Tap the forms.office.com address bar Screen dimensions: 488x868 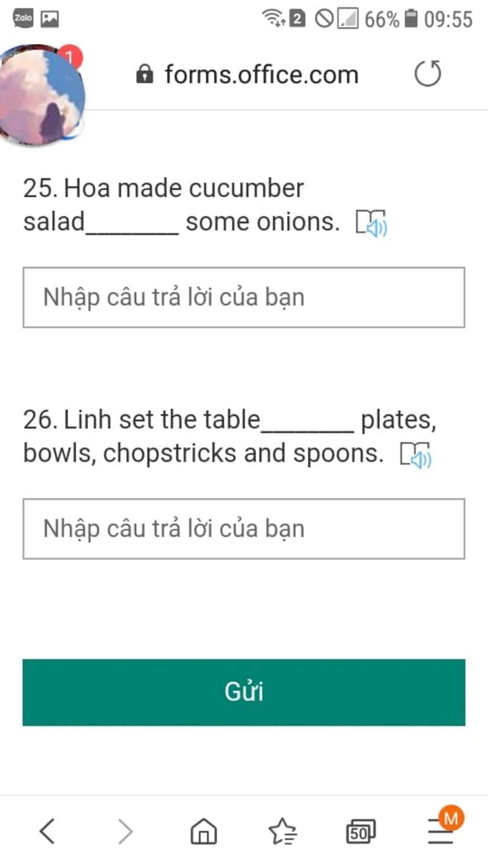click(x=262, y=75)
